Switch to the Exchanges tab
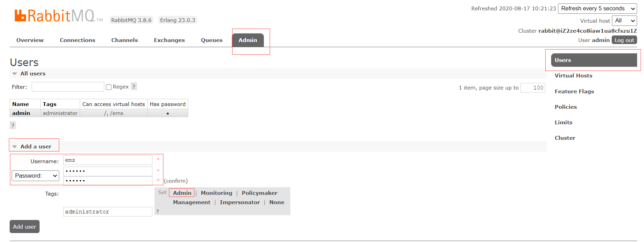The image size is (644, 242). pos(169,40)
